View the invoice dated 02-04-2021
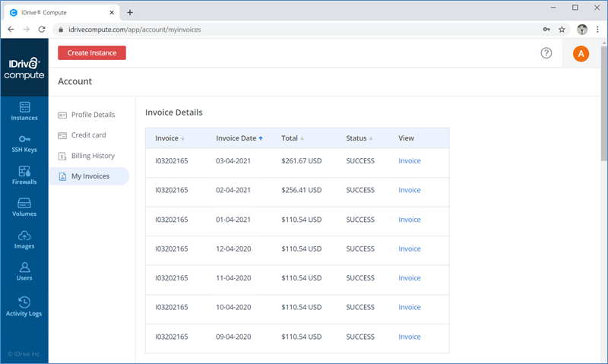This screenshot has width=608, height=364. pos(410,190)
